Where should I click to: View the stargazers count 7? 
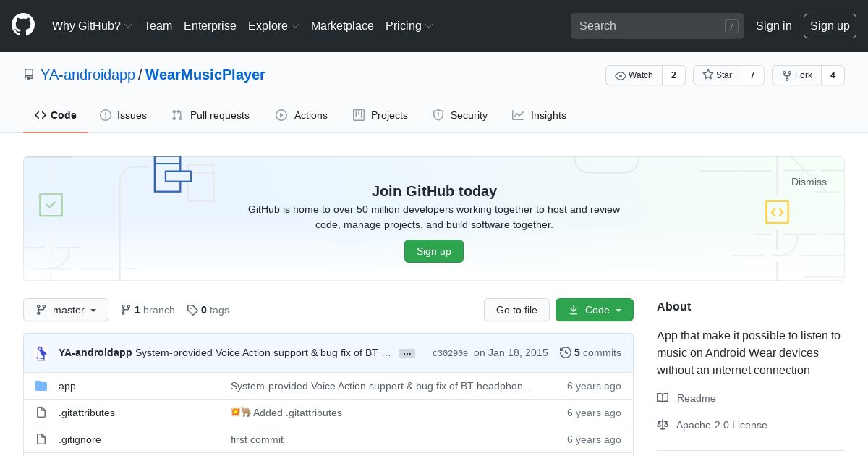coord(752,75)
